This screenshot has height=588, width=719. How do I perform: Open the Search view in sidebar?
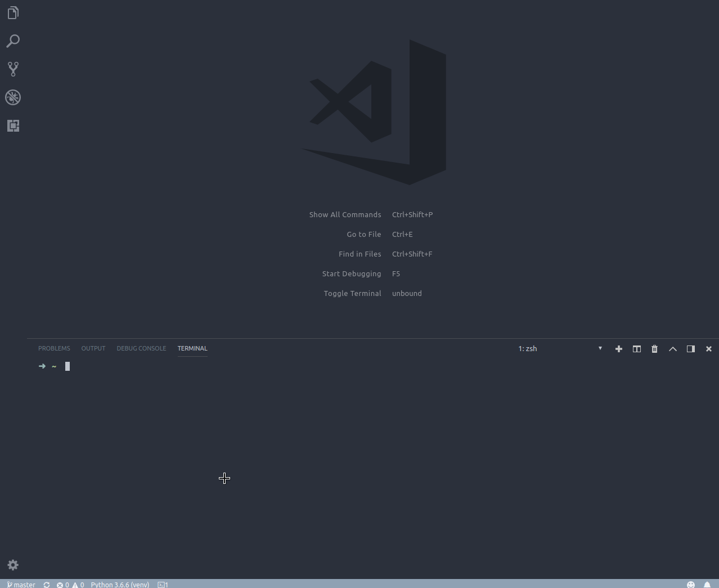tap(13, 41)
